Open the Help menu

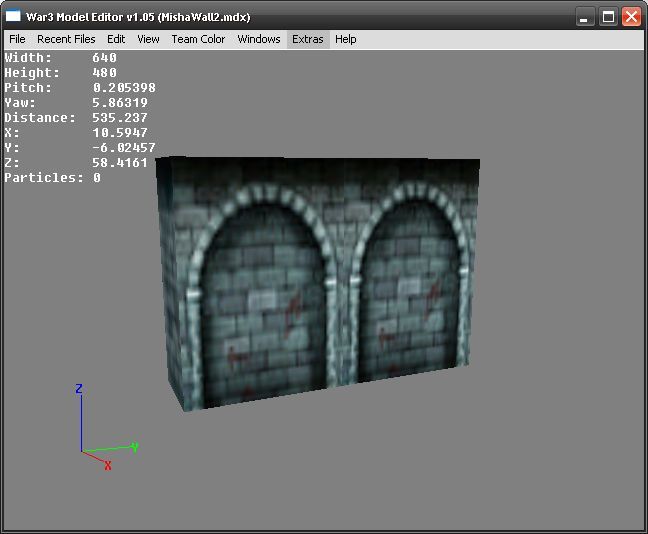(345, 39)
